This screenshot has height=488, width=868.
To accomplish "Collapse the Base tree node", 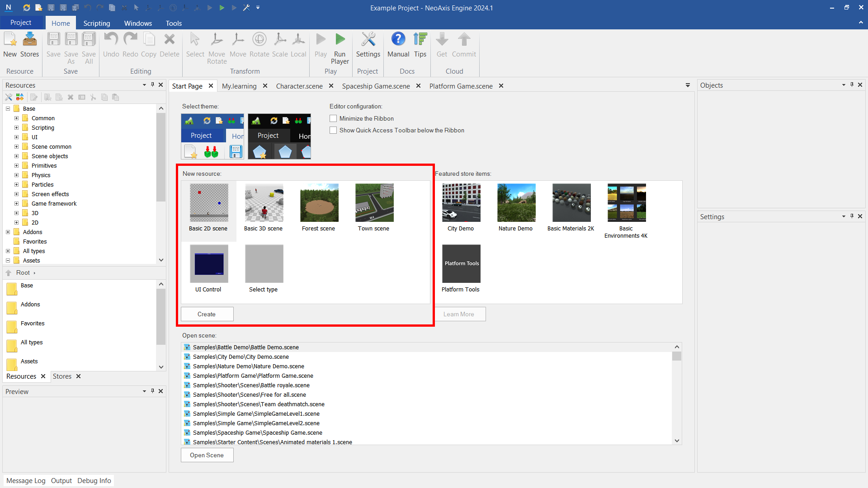I will 8,109.
